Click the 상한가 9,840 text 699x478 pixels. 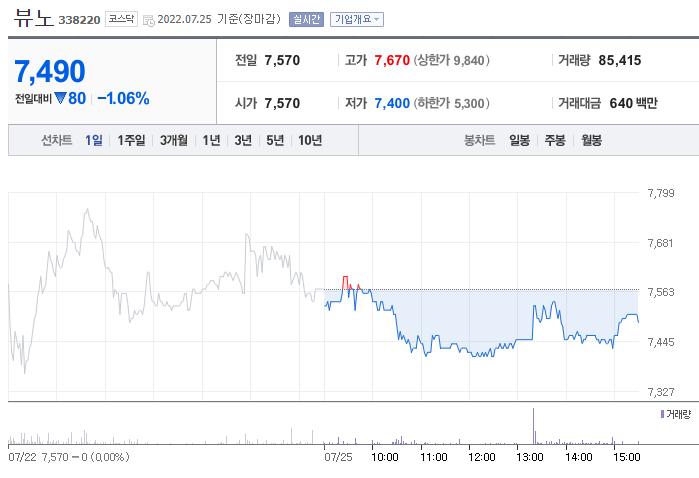click(451, 60)
